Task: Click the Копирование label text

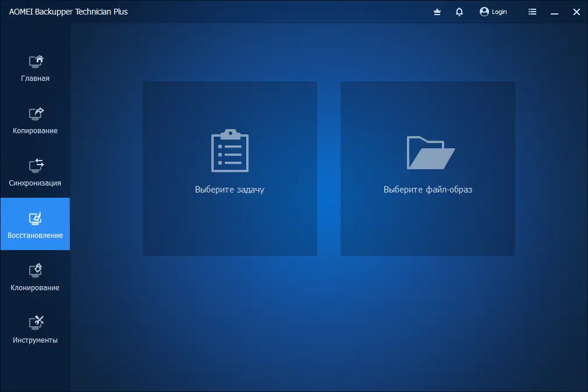Action: (x=35, y=130)
